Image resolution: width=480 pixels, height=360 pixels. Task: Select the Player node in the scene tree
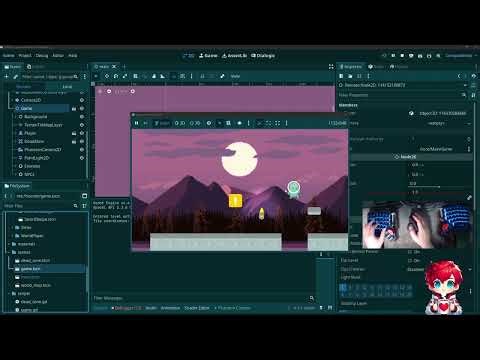pos(30,133)
